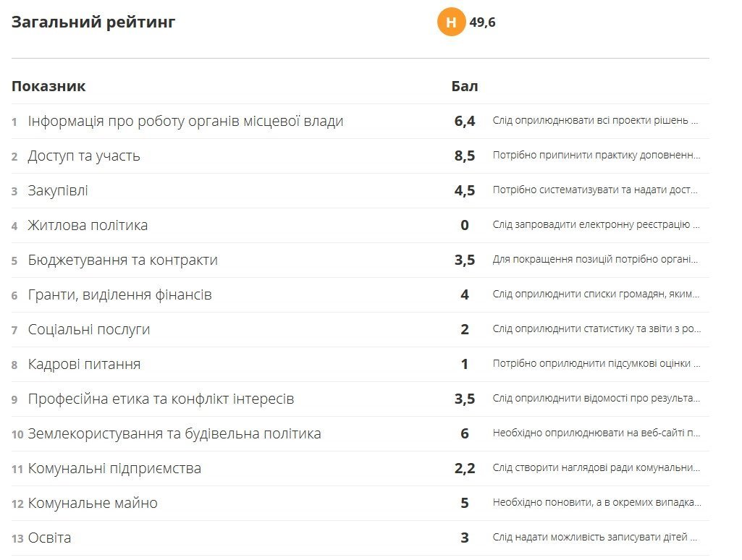Click 'Житлова політика' indicator name

pyautogui.click(x=88, y=226)
